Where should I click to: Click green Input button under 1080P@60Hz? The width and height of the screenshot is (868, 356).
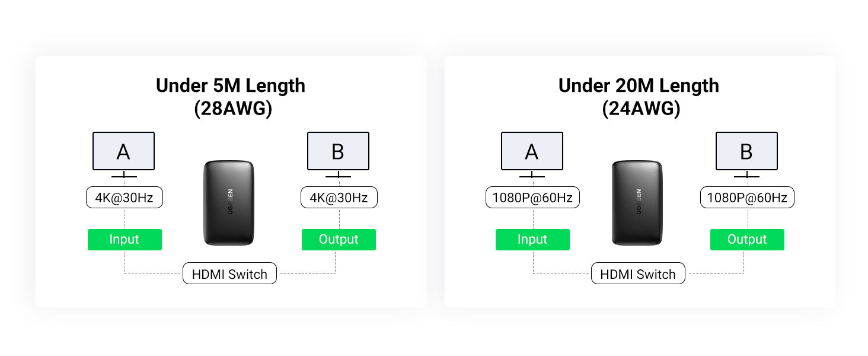(532, 240)
